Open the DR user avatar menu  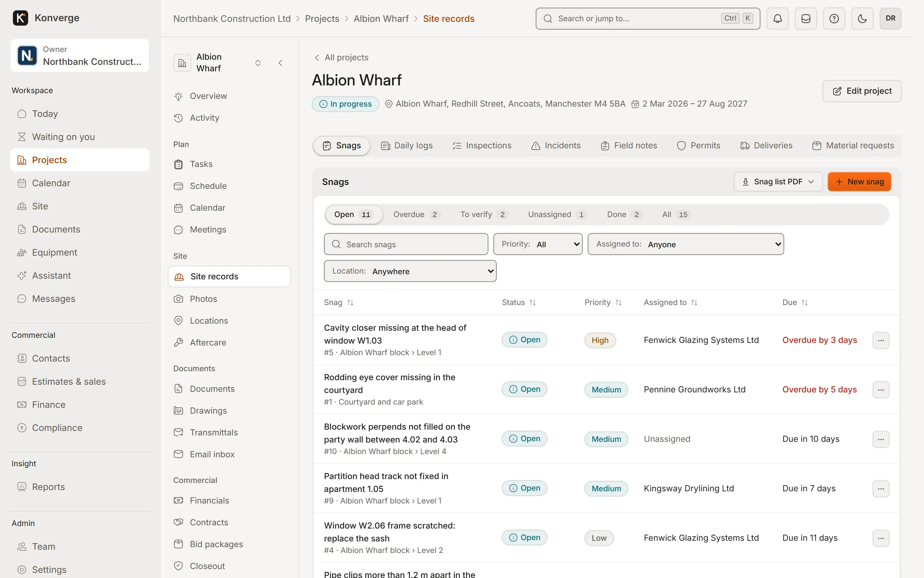pyautogui.click(x=890, y=18)
